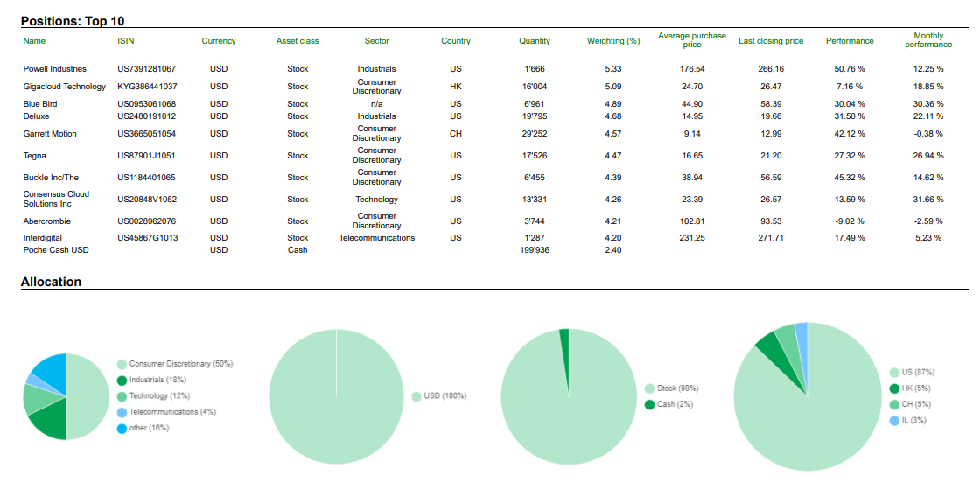Click the 266.16 last closing price

771,69
